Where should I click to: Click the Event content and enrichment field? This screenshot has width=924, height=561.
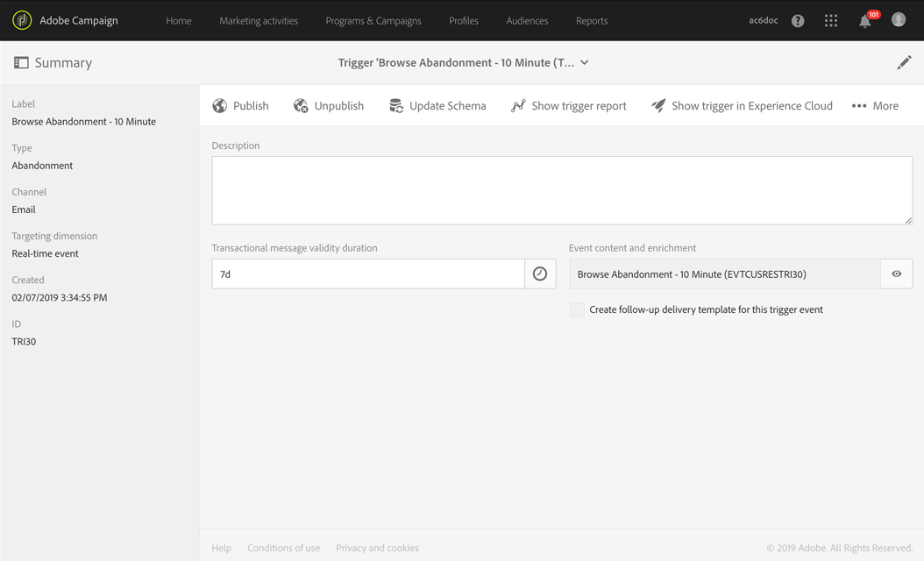[725, 274]
